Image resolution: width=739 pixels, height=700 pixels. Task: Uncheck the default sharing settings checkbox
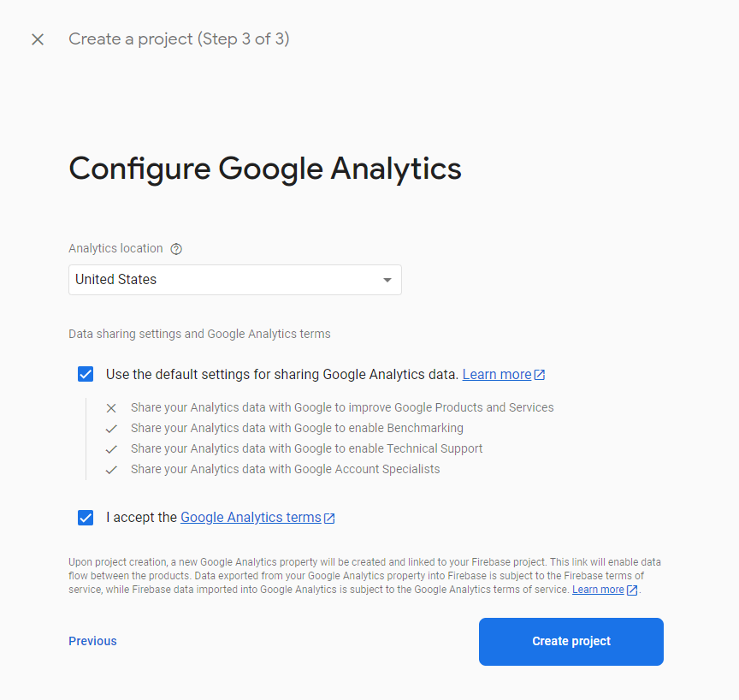click(86, 374)
